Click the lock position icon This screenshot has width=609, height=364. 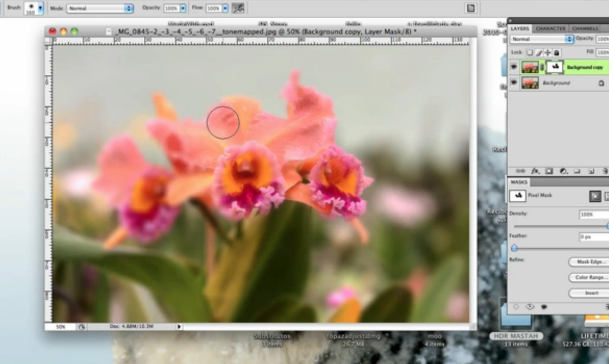(548, 53)
